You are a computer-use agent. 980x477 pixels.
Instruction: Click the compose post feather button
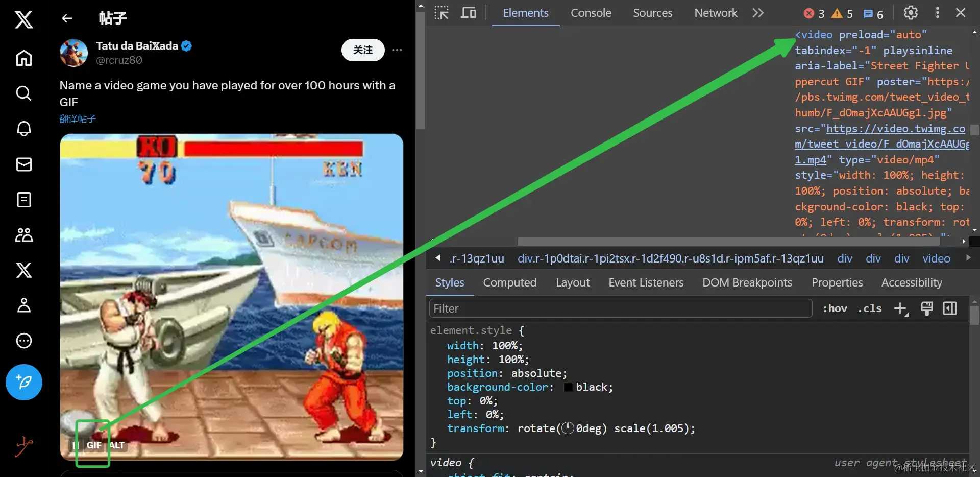click(23, 382)
